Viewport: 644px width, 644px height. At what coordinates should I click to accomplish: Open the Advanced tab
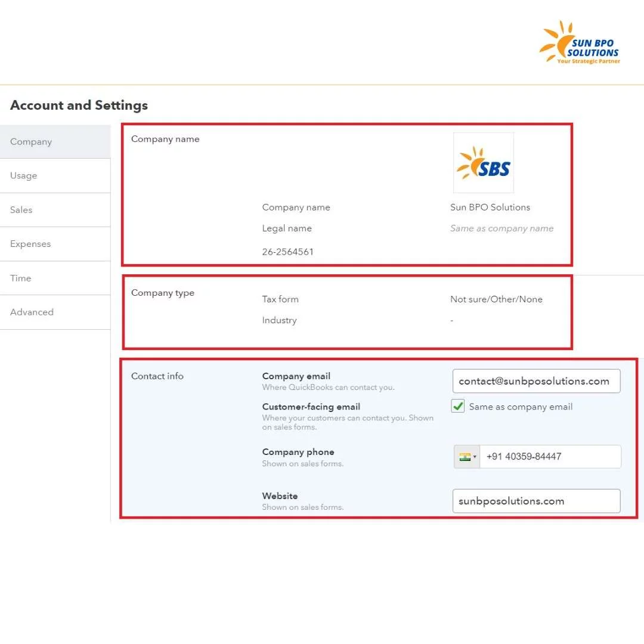[x=55, y=312]
